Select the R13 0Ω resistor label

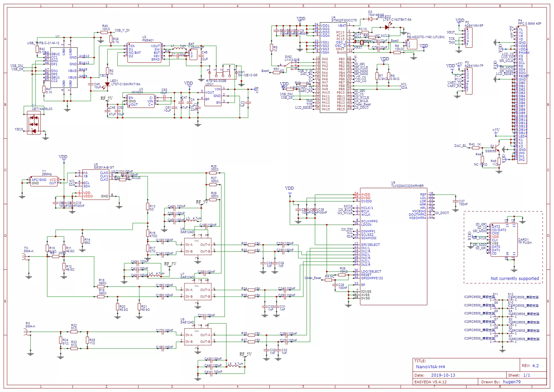click(152, 208)
